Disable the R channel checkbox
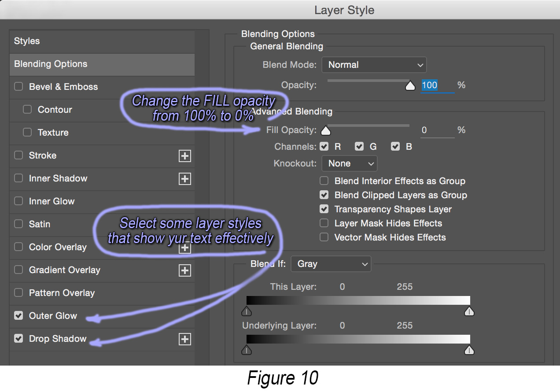 click(324, 147)
